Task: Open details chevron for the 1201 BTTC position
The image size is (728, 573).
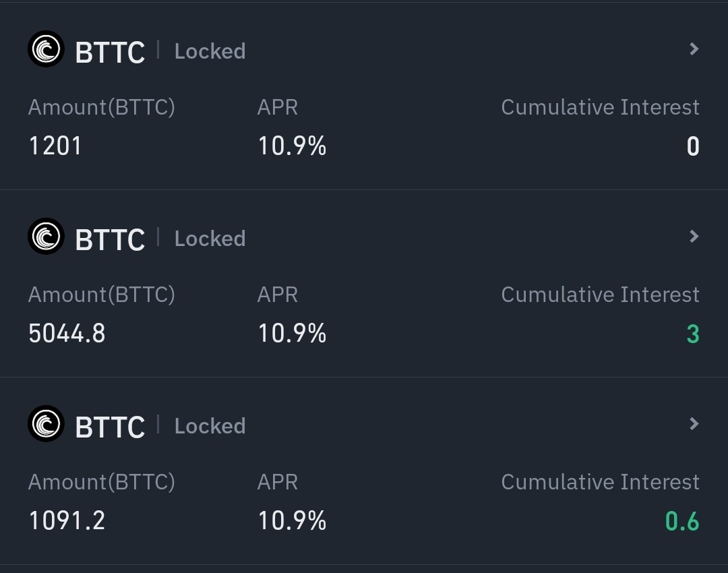Action: [x=694, y=49]
